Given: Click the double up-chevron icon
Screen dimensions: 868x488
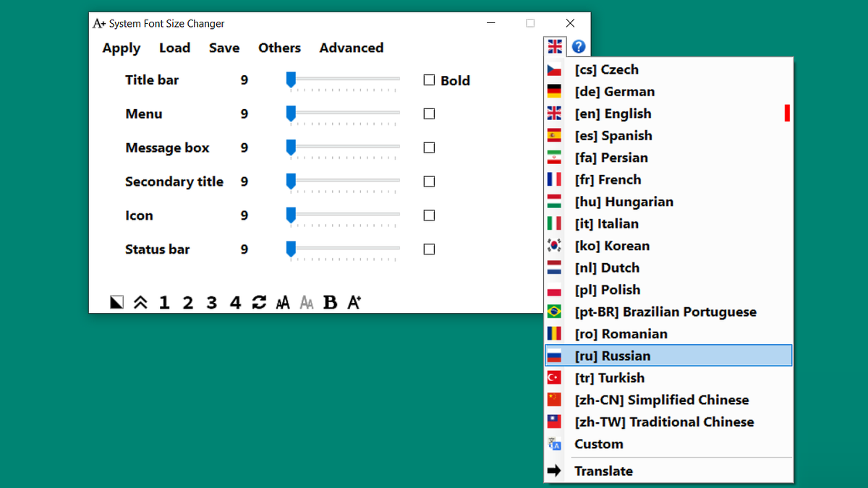Looking at the screenshot, I should click(140, 302).
